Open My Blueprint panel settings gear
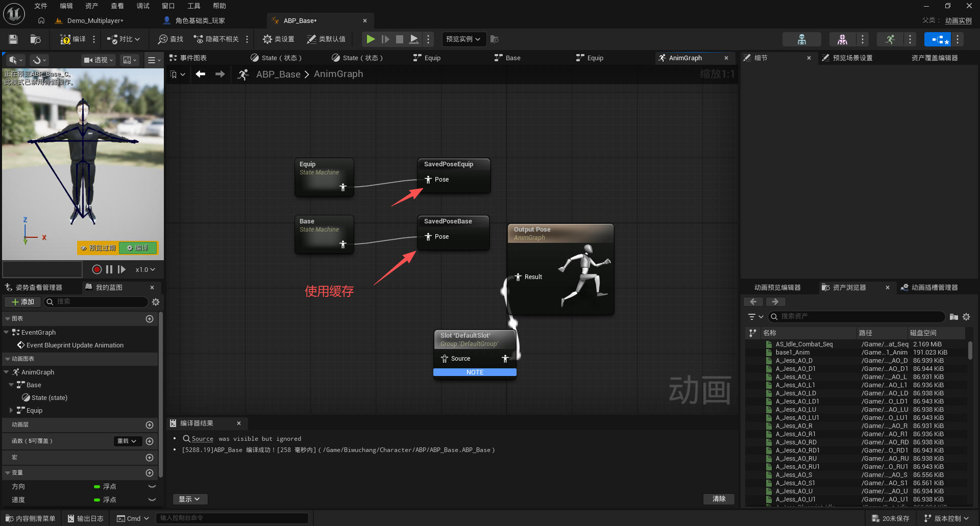Viewport: 980px width, 526px height. click(x=156, y=302)
